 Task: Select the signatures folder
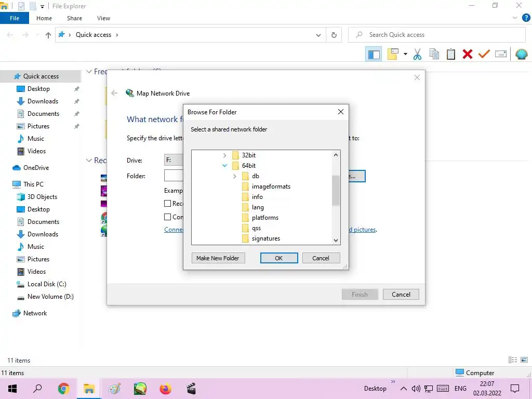pyautogui.click(x=261, y=238)
